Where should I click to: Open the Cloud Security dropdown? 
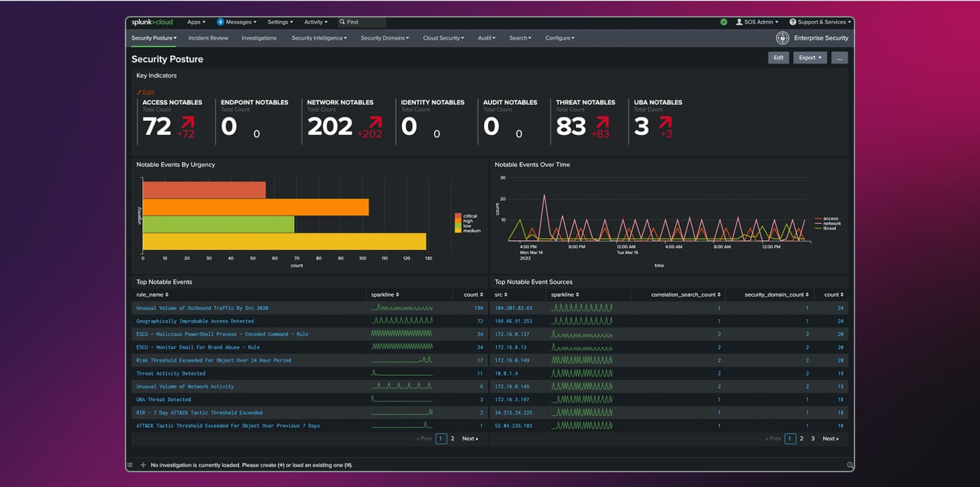pyautogui.click(x=442, y=38)
